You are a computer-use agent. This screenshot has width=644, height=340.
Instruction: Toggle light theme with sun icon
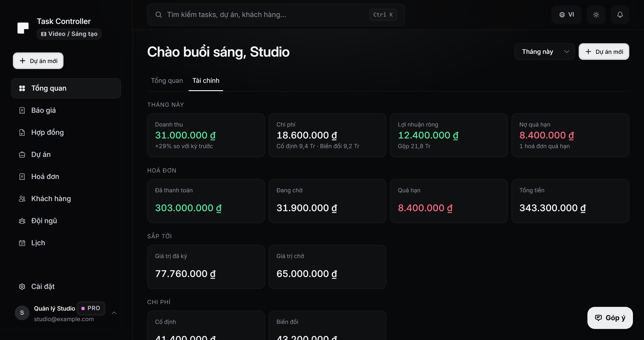[x=596, y=15]
